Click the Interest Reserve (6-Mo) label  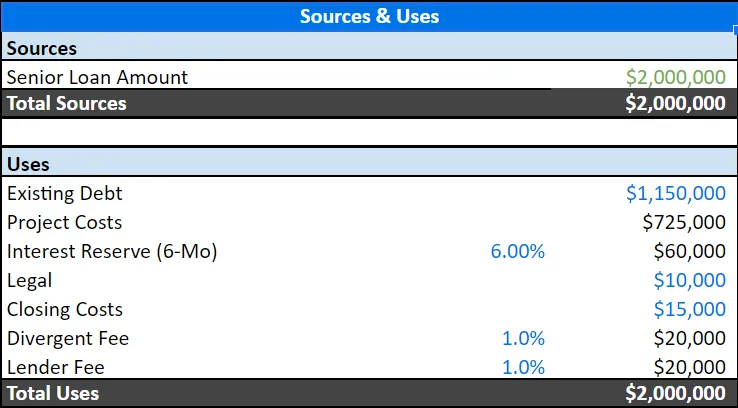pyautogui.click(x=112, y=251)
